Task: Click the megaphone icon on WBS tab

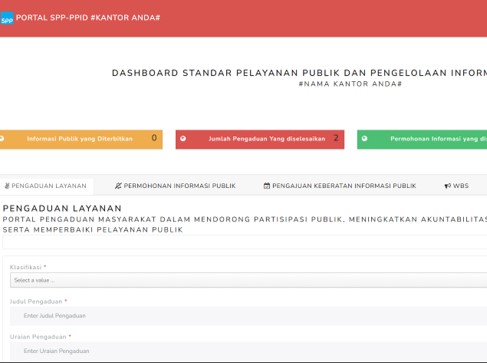Action: 447,186
